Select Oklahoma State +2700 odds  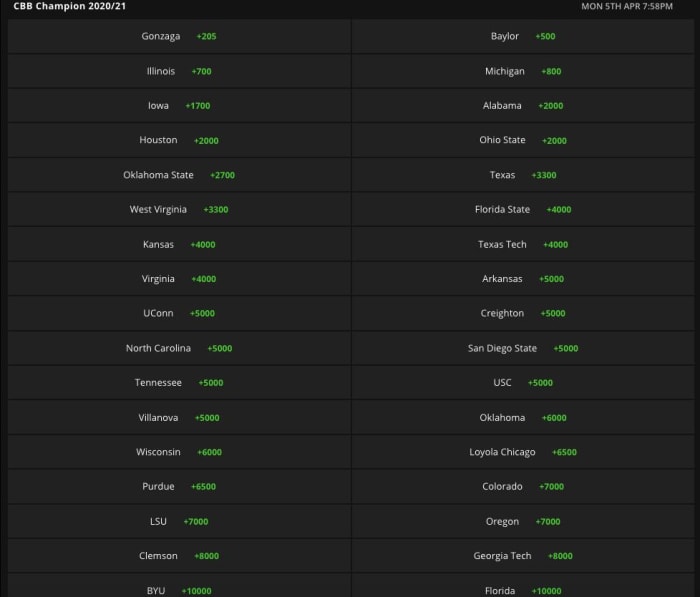coord(179,175)
